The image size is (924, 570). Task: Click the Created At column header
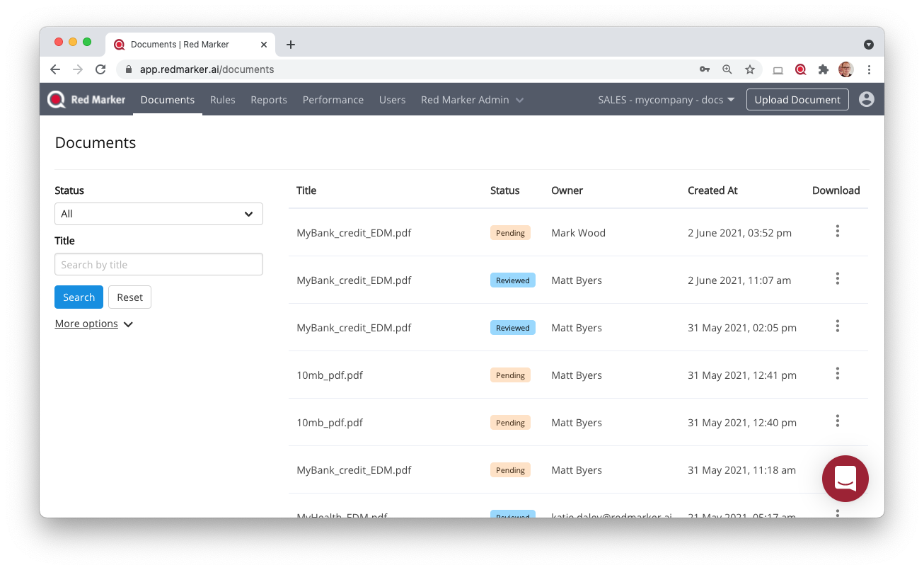coord(712,190)
